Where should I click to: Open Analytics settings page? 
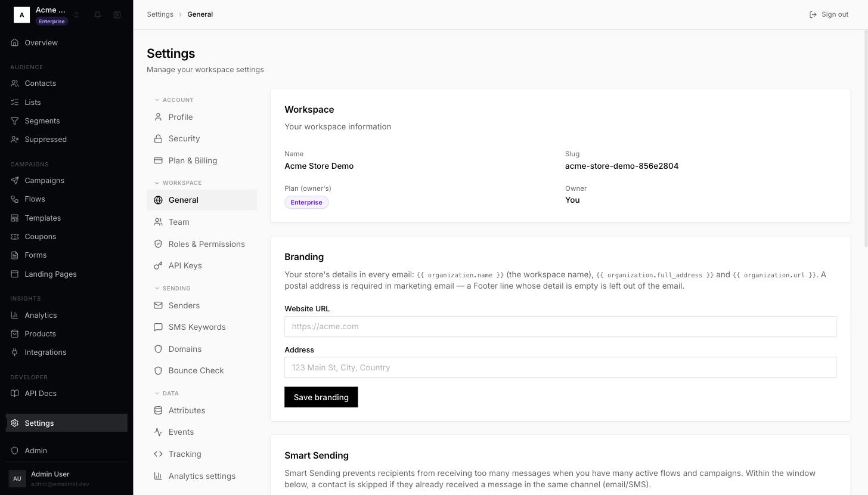(201, 477)
